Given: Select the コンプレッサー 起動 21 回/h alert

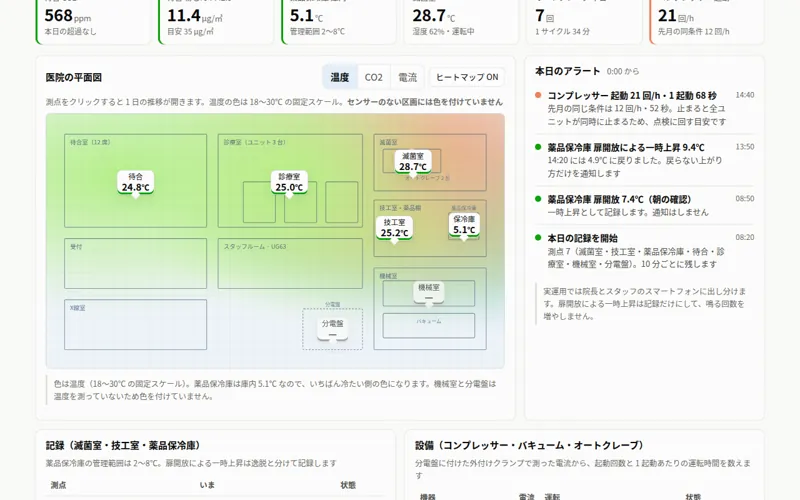Looking at the screenshot, I should (x=644, y=108).
